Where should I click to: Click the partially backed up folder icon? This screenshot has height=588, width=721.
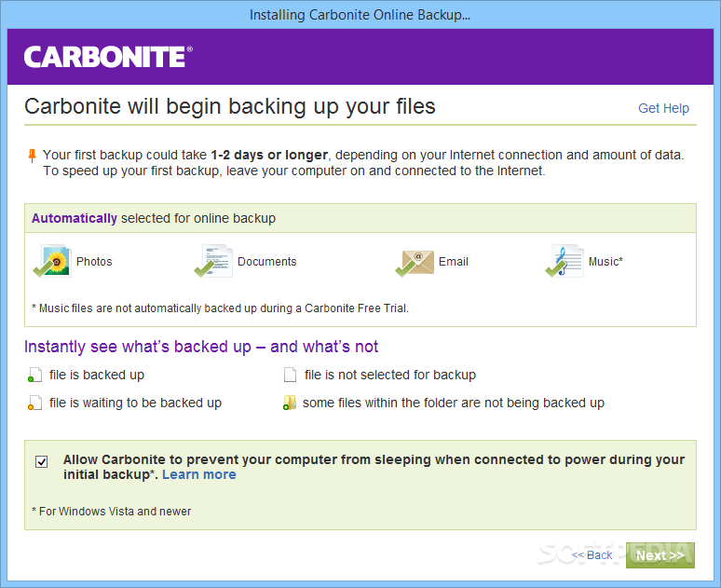tap(290, 403)
